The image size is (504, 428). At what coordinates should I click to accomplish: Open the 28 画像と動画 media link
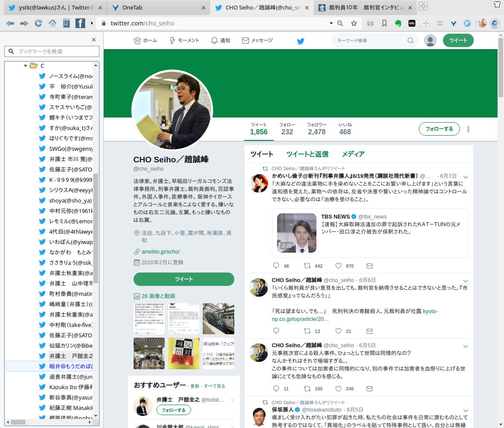[158, 296]
